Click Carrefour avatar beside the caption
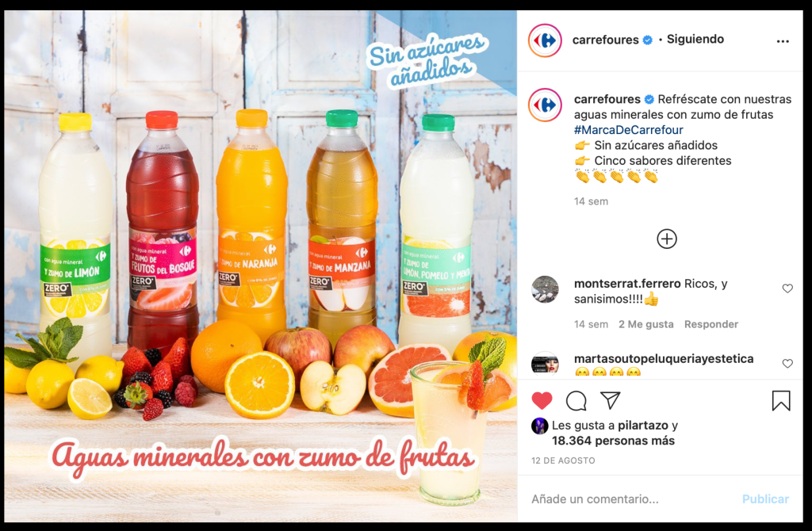This screenshot has width=812, height=531. (545, 105)
